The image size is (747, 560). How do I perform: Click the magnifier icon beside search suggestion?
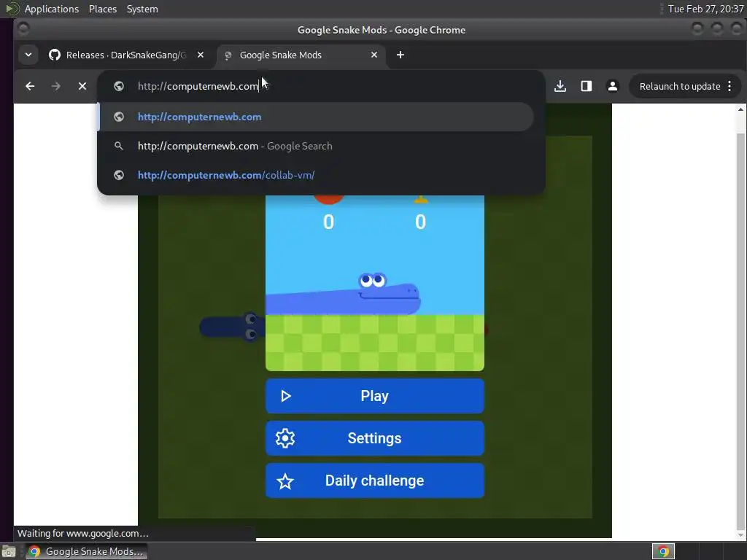coord(119,146)
